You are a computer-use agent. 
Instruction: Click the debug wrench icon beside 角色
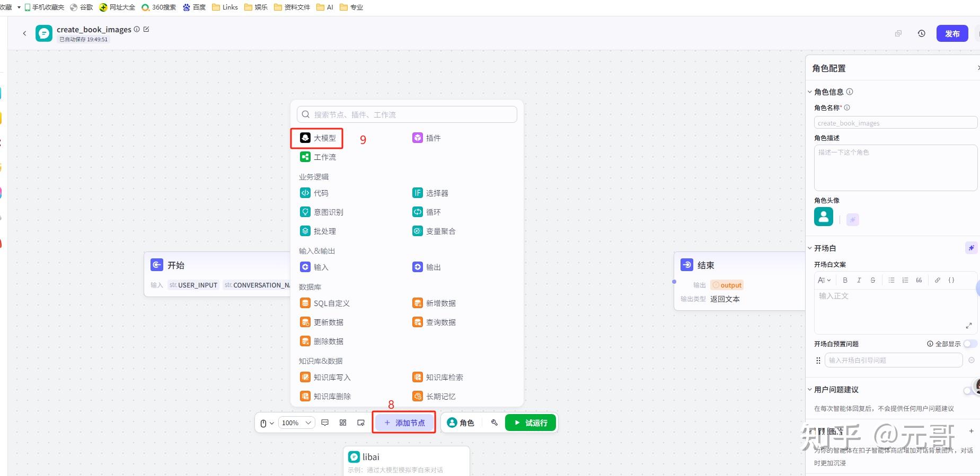point(495,423)
